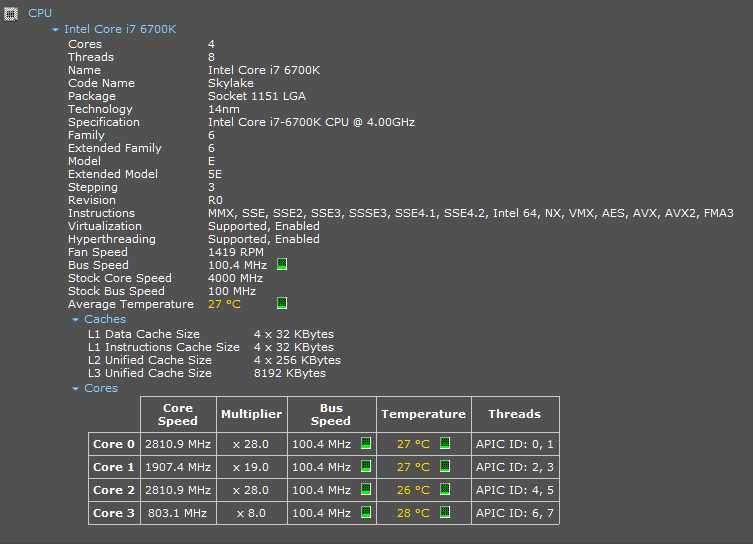
Task: Click the Virtualization label
Action: [x=105, y=226]
